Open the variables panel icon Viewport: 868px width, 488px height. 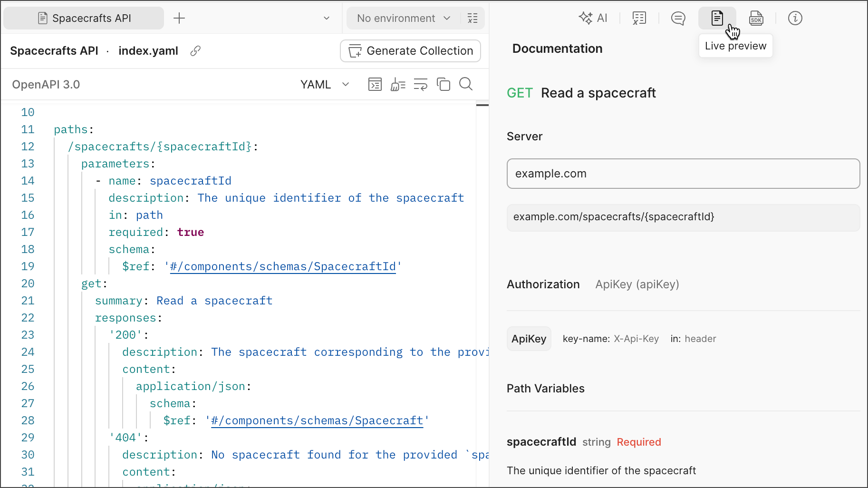pos(639,18)
